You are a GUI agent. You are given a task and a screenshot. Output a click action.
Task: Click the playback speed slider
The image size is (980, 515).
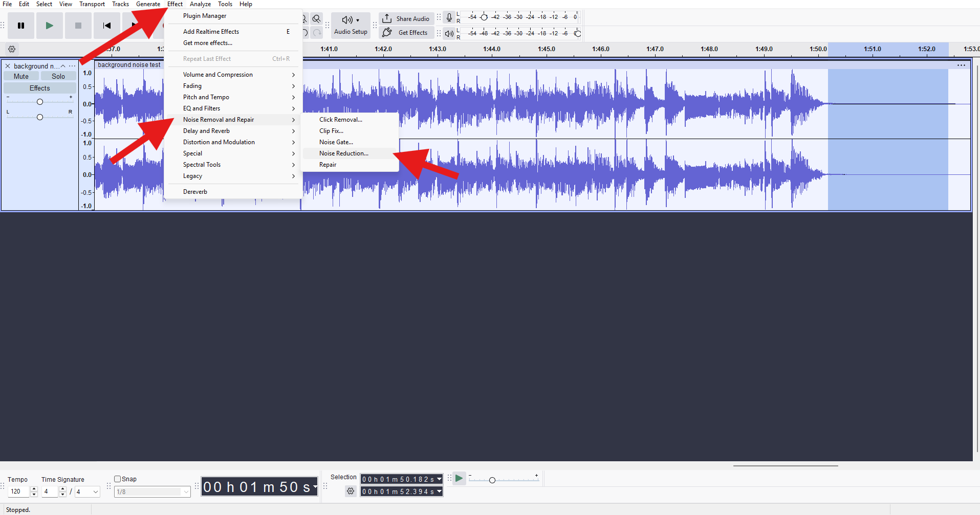[x=492, y=480]
